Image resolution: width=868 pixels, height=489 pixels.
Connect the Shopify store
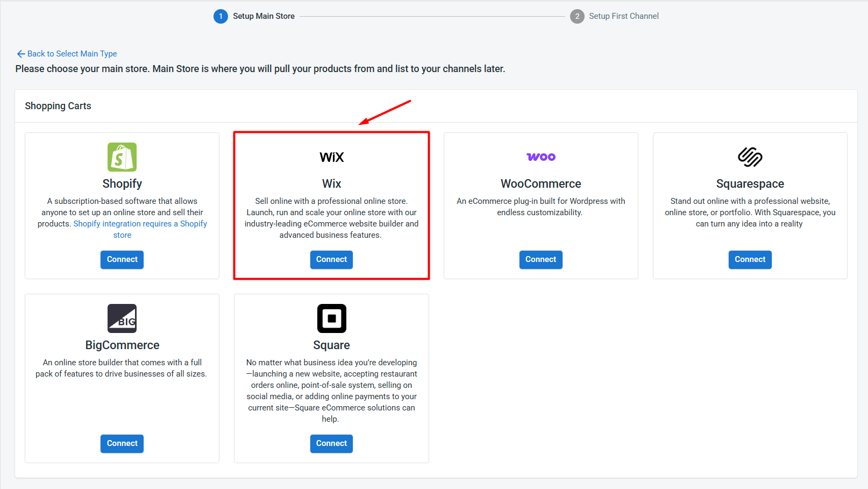point(122,259)
